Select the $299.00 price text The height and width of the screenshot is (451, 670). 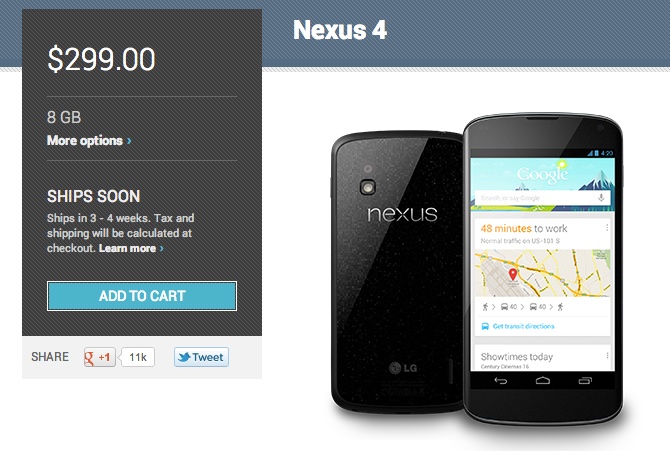(x=101, y=59)
